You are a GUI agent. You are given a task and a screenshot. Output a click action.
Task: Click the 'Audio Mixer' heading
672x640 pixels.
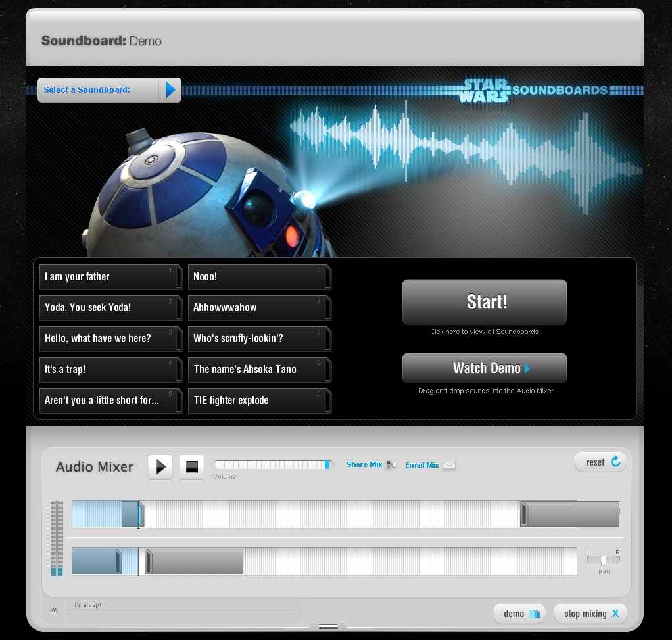tap(94, 467)
